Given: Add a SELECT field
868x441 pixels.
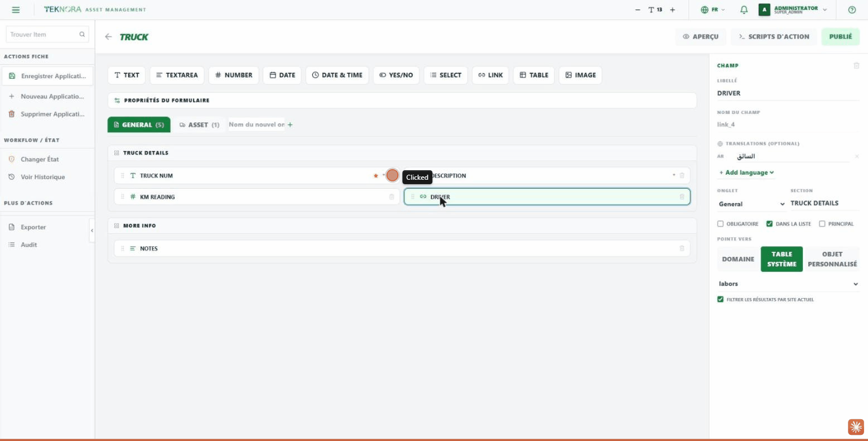Looking at the screenshot, I should pos(446,75).
